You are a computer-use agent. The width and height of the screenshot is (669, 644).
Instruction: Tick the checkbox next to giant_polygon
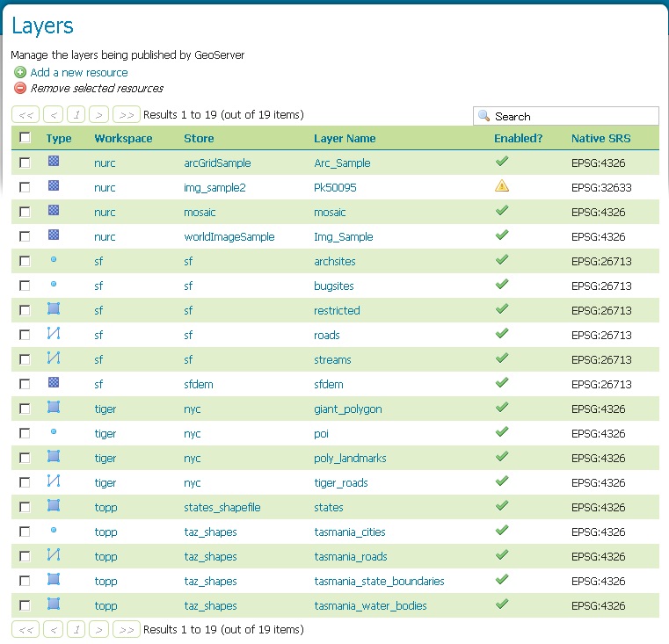pyautogui.click(x=25, y=409)
